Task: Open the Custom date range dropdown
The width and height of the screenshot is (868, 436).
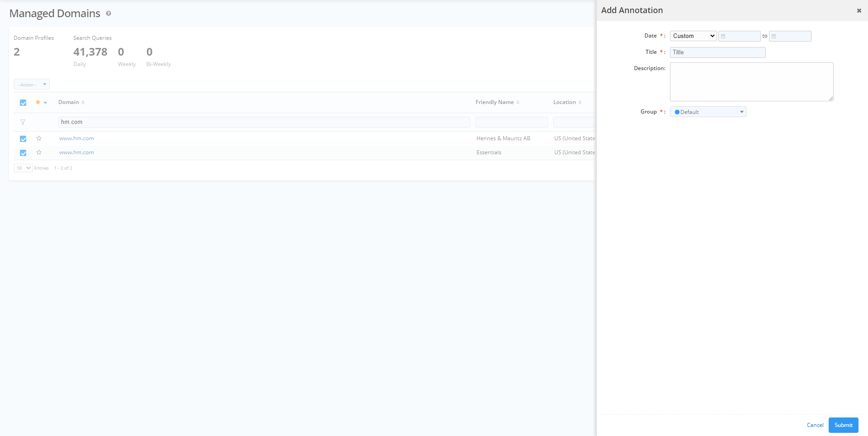Action: point(693,36)
